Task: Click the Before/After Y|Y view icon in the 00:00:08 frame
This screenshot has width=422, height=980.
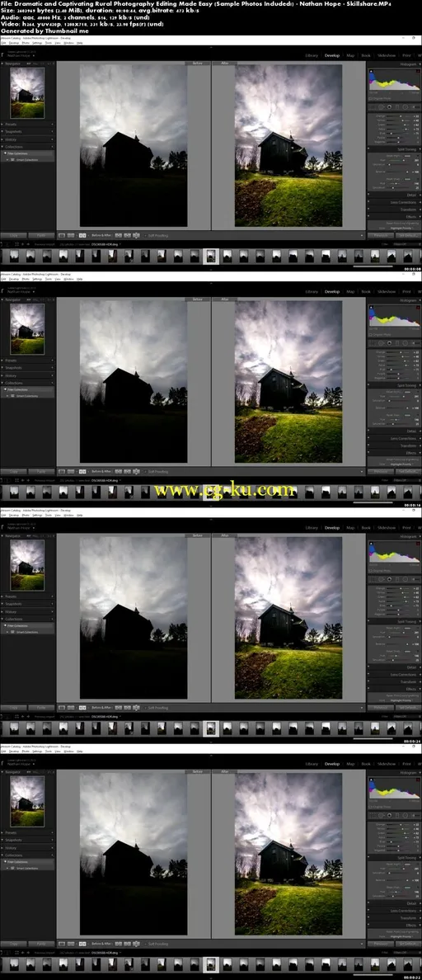Action: click(x=82, y=235)
